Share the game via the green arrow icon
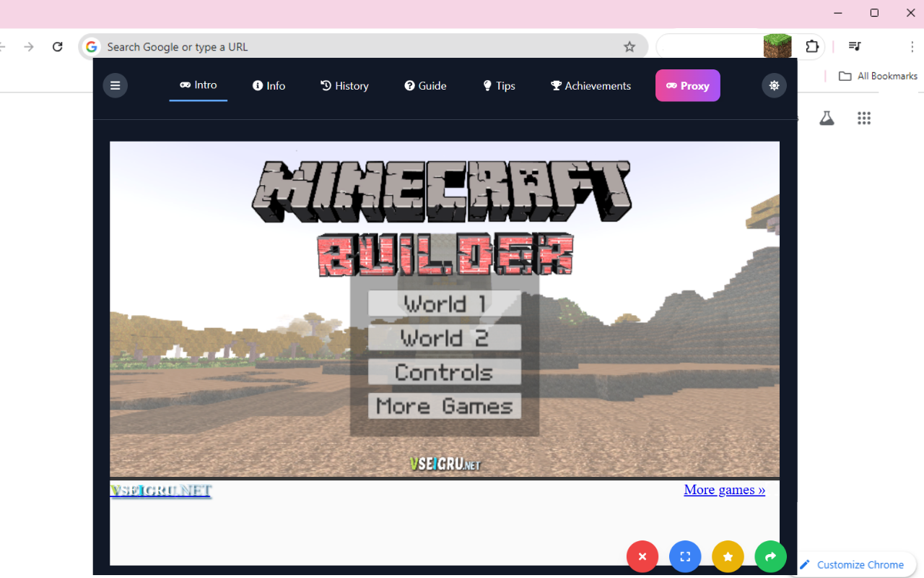The height and width of the screenshot is (578, 924). point(770,556)
